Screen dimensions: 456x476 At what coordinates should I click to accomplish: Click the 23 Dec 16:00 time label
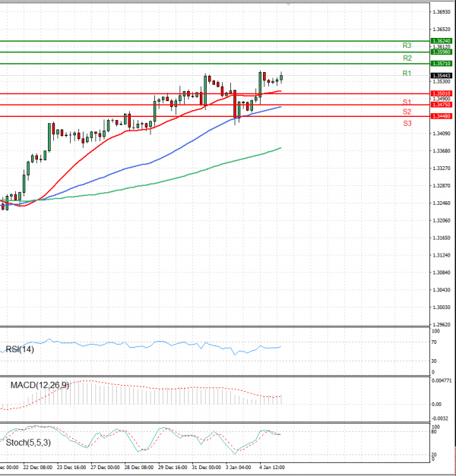click(x=71, y=467)
